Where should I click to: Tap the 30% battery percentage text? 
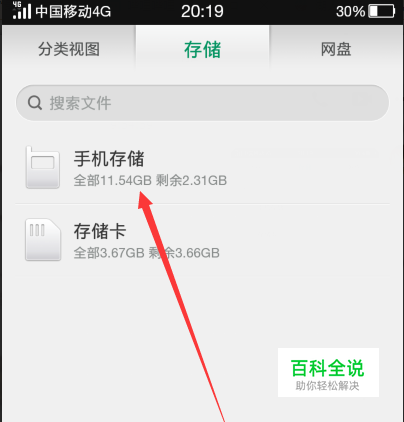[x=351, y=12]
